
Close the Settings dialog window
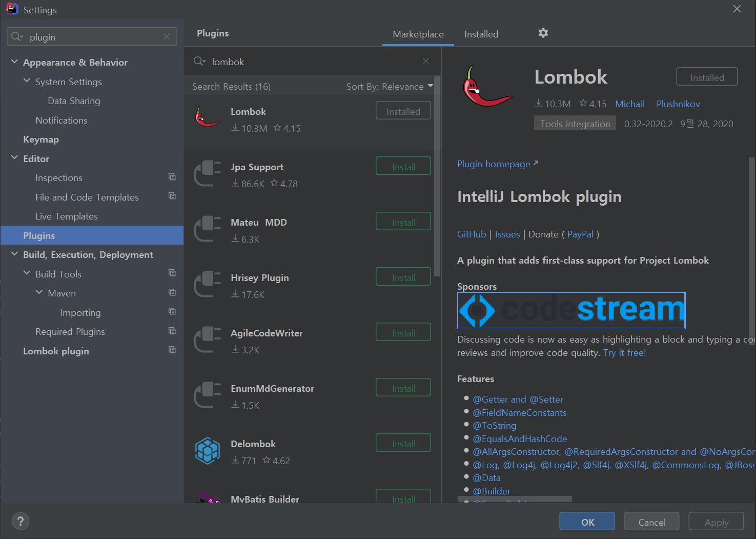pos(737,9)
